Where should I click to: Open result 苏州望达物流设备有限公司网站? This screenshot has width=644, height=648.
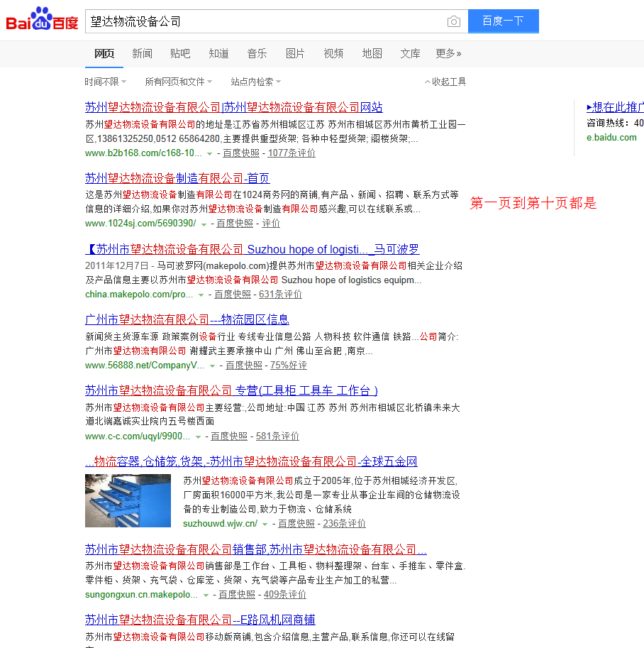tap(234, 107)
